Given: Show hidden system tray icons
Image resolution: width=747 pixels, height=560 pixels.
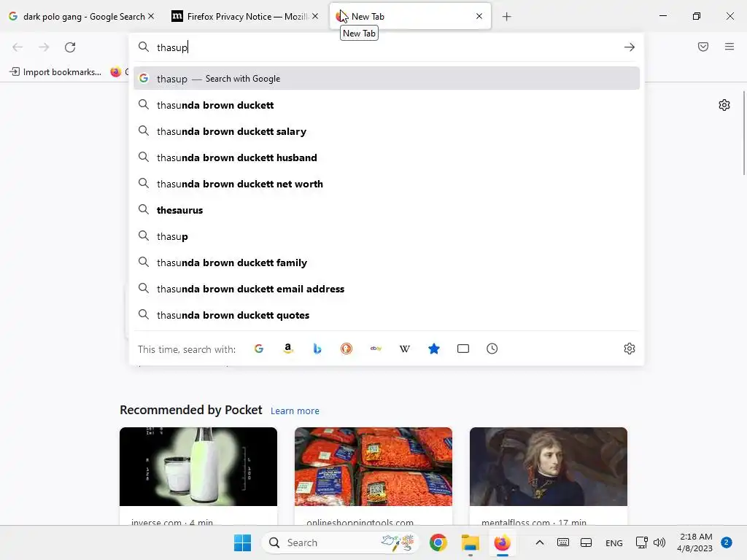Looking at the screenshot, I should [539, 542].
